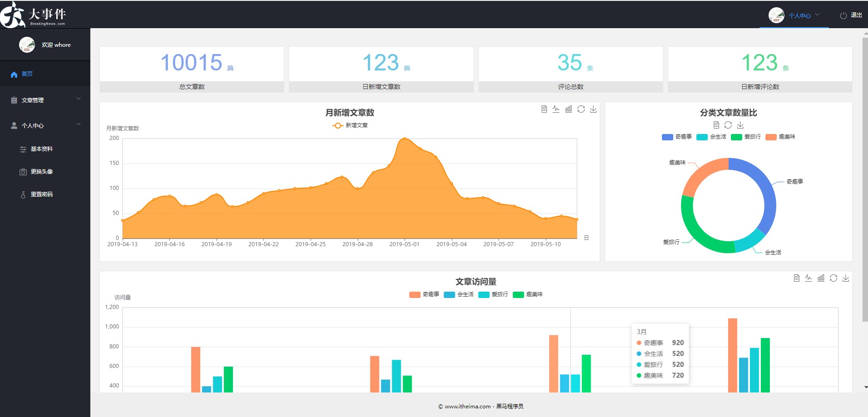Download category ratio pie chart image
The image size is (868, 417).
click(740, 125)
